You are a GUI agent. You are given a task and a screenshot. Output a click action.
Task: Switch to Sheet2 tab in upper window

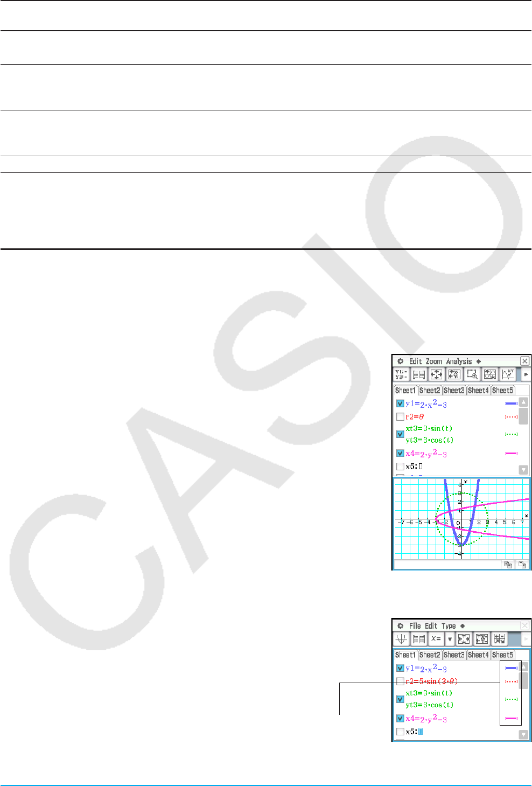click(x=430, y=390)
